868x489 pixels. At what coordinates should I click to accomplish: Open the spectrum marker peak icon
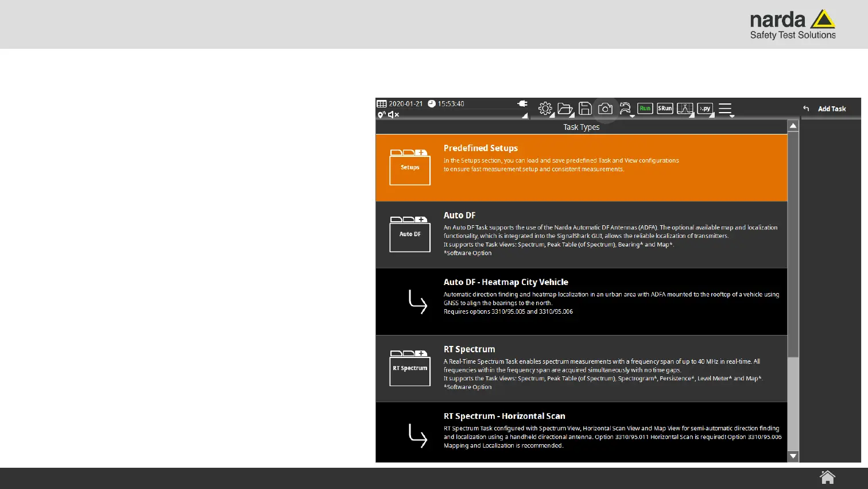point(685,109)
